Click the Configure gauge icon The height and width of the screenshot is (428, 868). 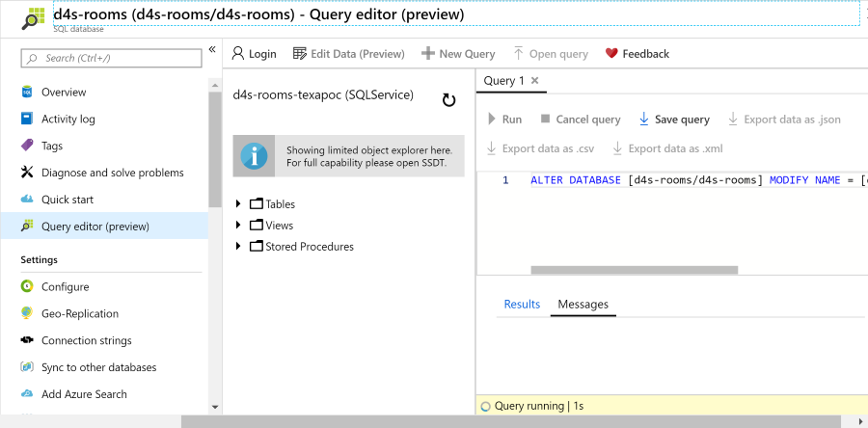pos(27,286)
